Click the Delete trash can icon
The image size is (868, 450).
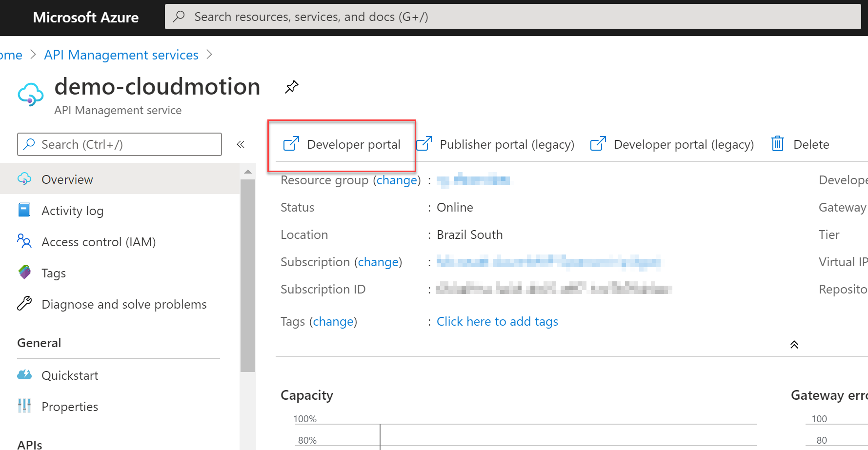(x=778, y=144)
